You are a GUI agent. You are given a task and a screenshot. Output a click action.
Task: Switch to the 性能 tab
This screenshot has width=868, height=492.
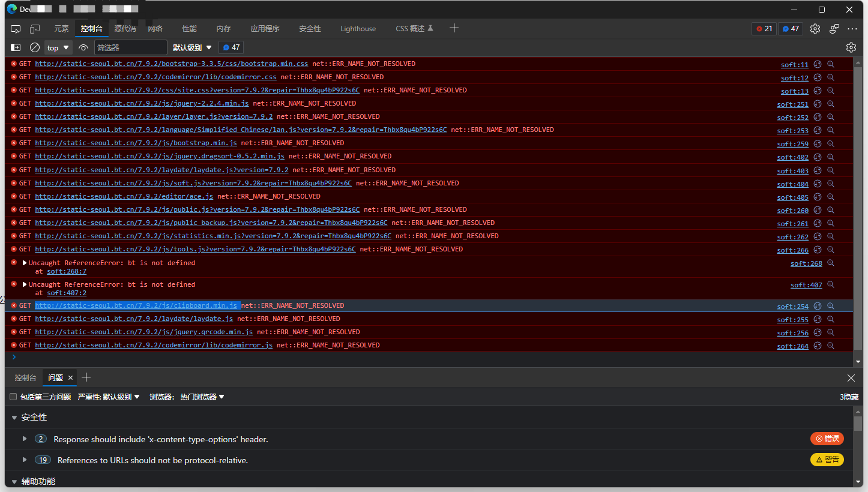pyautogui.click(x=189, y=29)
